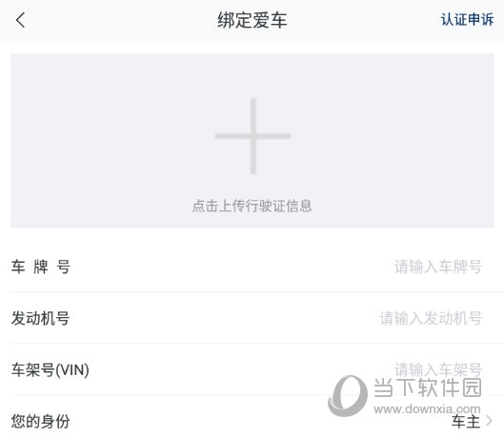Viewport: 504px width, 437px height.
Task: Open the 认证申诉 link
Action: pyautogui.click(x=467, y=20)
